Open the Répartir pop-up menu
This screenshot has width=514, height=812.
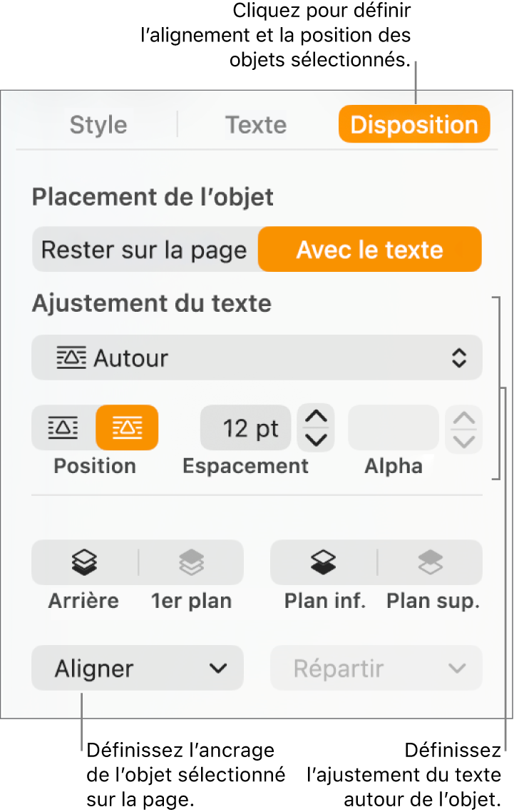click(x=376, y=668)
